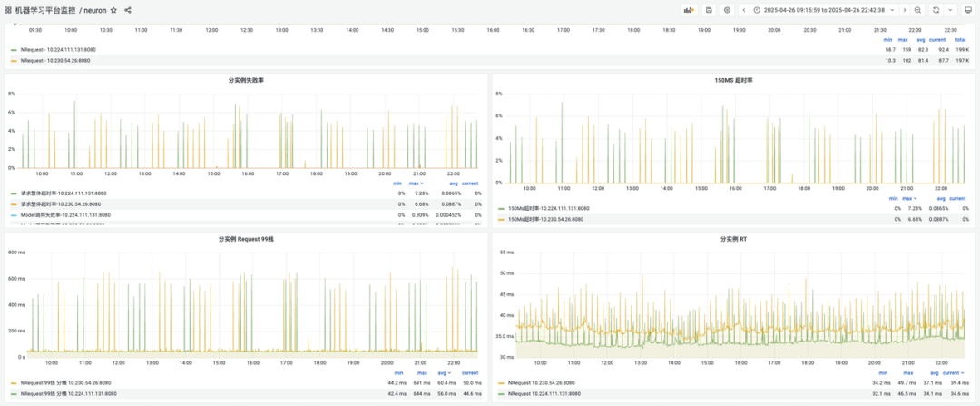The width and height of the screenshot is (980, 406).
Task: Open dashboard settings gear
Action: [727, 10]
